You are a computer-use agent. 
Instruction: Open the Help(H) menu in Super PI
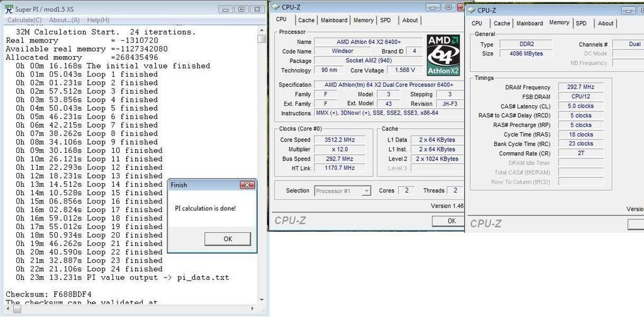pos(98,20)
